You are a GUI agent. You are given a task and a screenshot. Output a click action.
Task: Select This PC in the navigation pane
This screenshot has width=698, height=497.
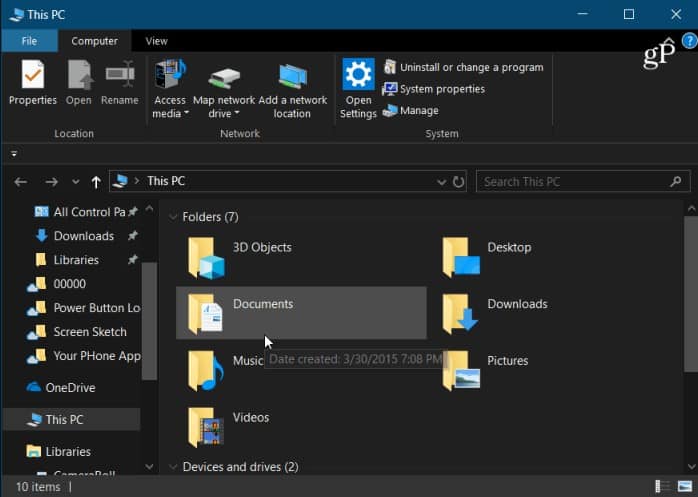coord(71,420)
